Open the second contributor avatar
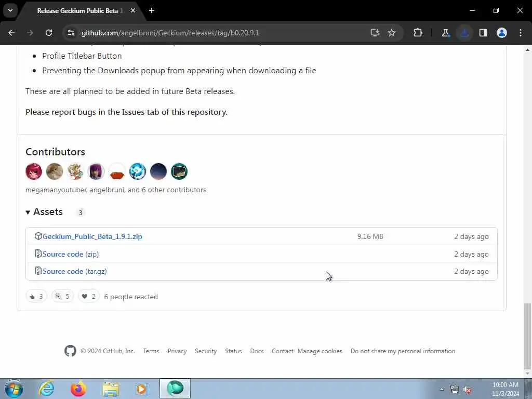Viewport: 532px width, 399px height. (x=55, y=171)
